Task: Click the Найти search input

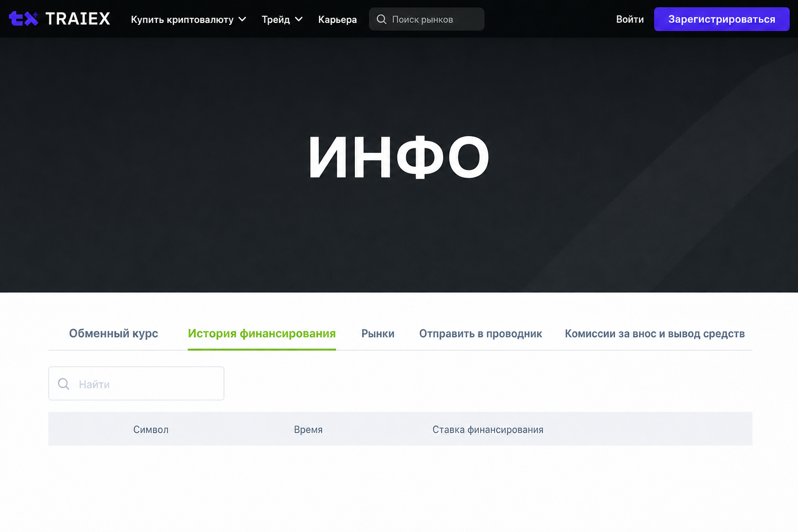Action: (x=136, y=383)
